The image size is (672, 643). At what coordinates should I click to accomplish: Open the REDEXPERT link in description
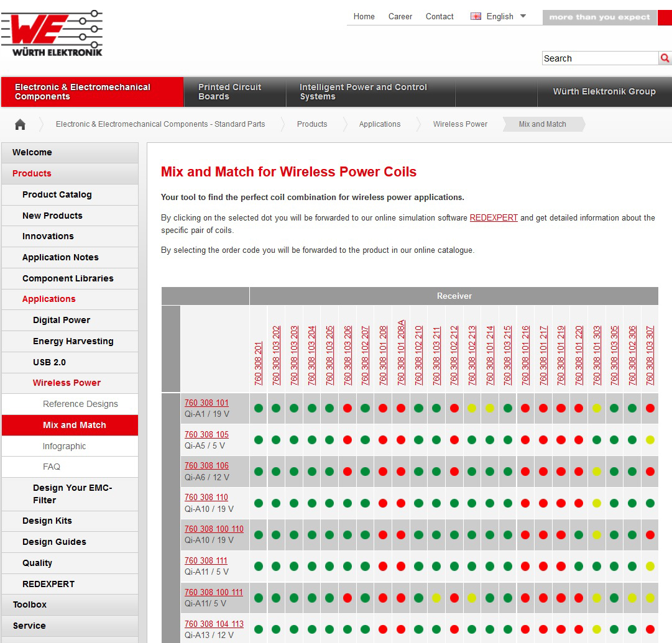point(494,218)
